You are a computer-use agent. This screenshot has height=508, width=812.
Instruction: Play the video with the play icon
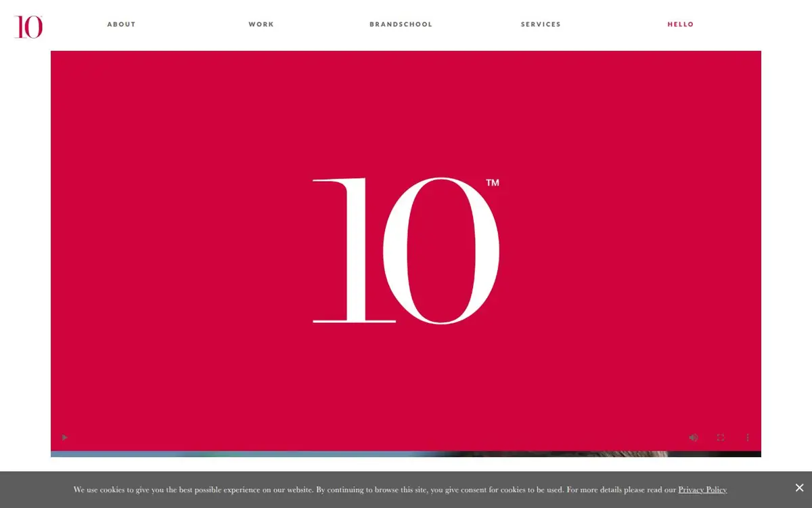[x=65, y=438]
